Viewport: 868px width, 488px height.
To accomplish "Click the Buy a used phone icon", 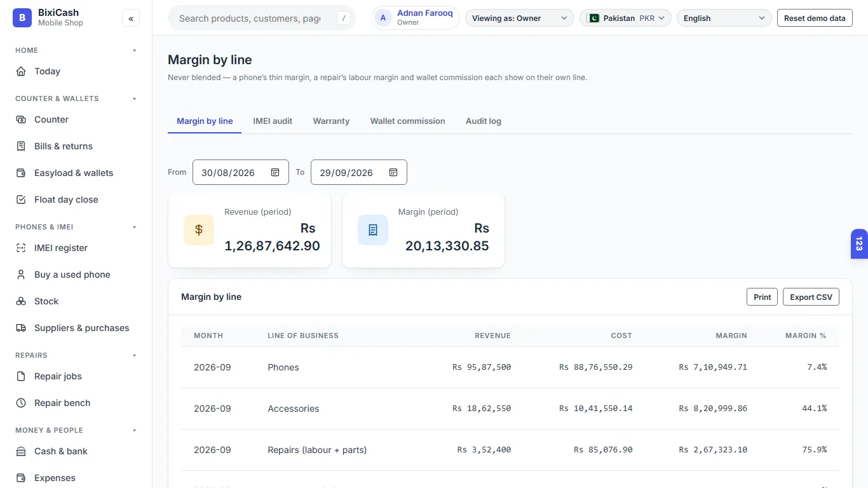I will (x=21, y=274).
